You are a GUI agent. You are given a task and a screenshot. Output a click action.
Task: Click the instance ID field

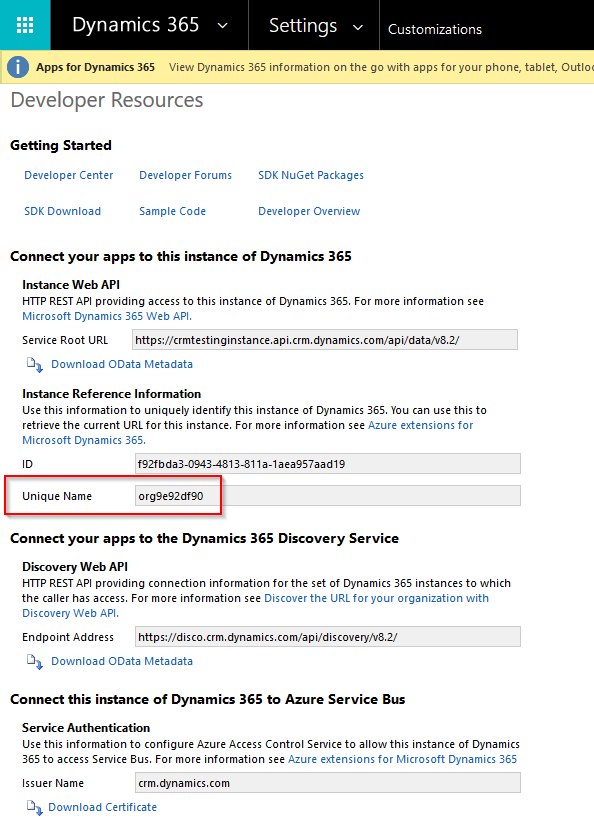328,463
